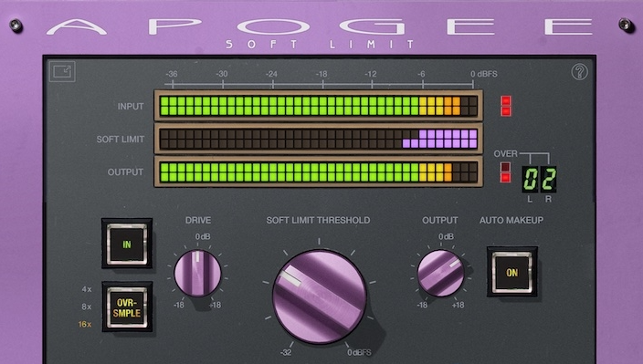This screenshot has height=364, width=643.
Task: Click the 4x oversampling label
Action: click(x=87, y=289)
